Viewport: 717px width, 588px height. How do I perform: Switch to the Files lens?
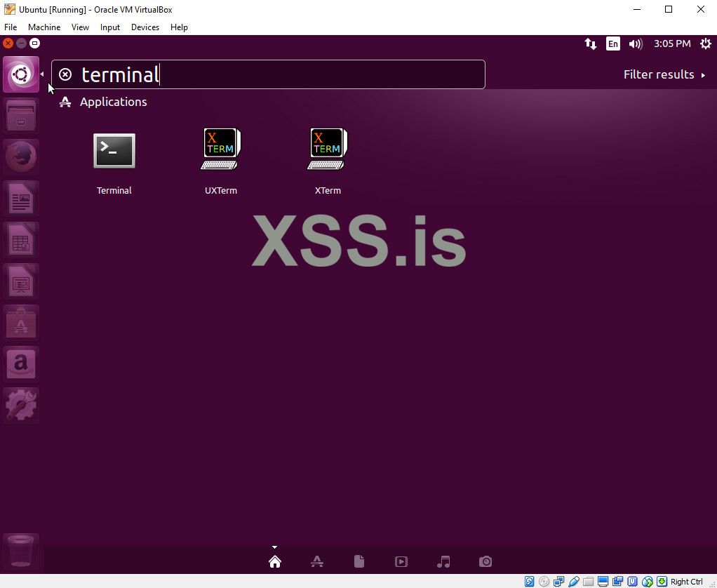click(359, 561)
